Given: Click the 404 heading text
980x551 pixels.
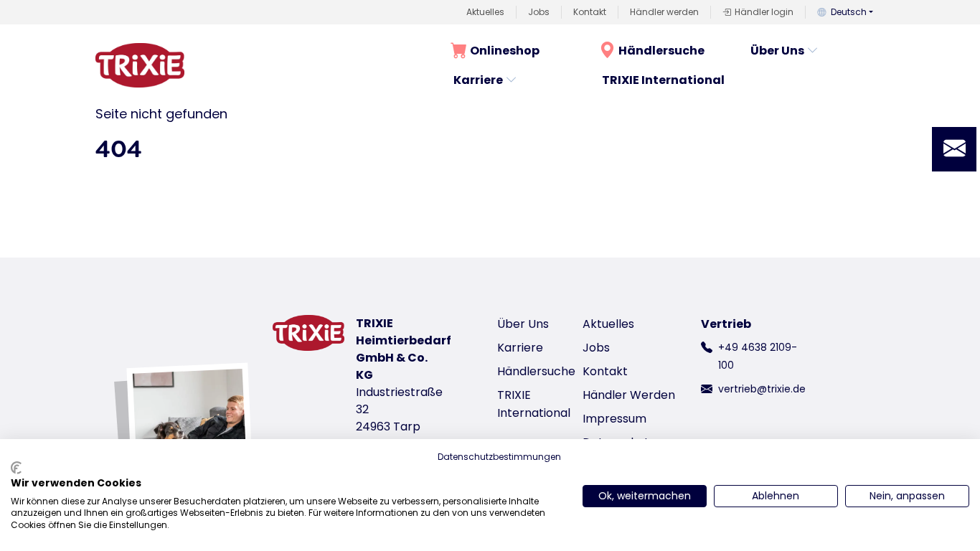Looking at the screenshot, I should point(118,149).
